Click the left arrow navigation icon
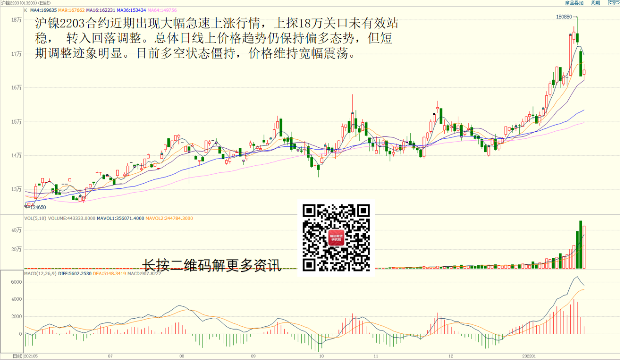Image resolution: width=624 pixels, height=364 pixels. (x=611, y=3)
